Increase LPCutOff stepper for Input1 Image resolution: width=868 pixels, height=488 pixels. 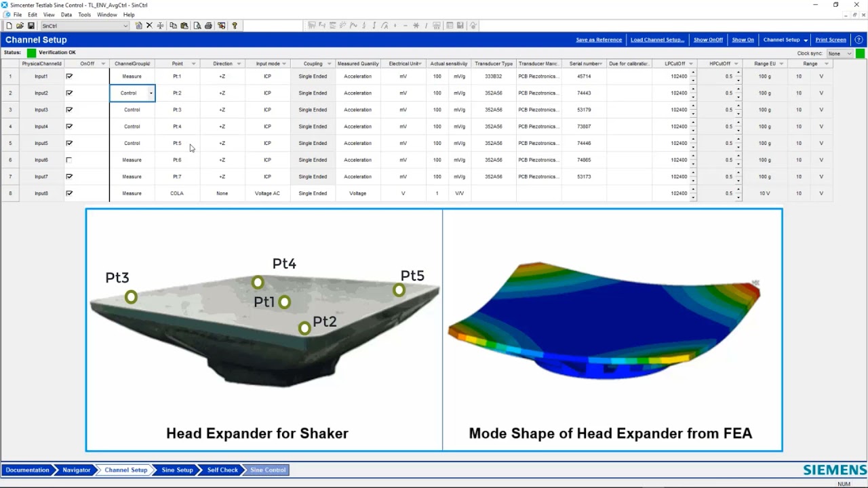[x=692, y=74]
